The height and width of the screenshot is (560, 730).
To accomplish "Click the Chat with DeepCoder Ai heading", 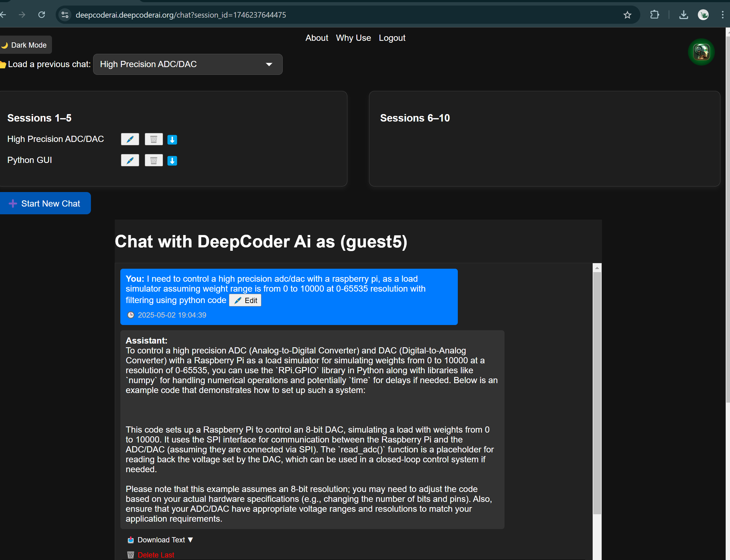I will point(261,241).
